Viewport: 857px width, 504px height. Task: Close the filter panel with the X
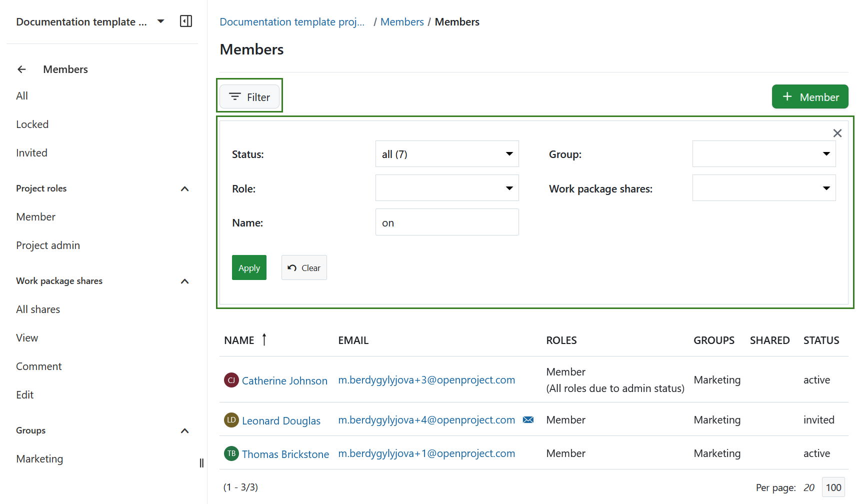pos(837,133)
